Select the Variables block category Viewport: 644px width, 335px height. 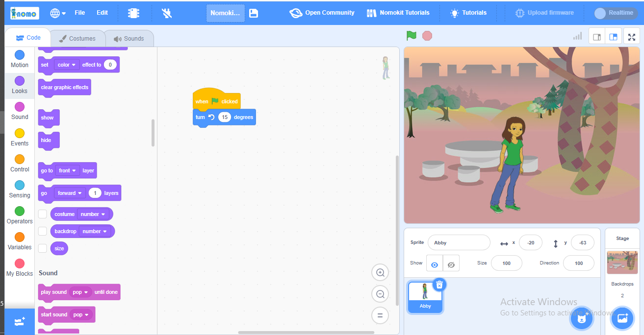pyautogui.click(x=20, y=241)
